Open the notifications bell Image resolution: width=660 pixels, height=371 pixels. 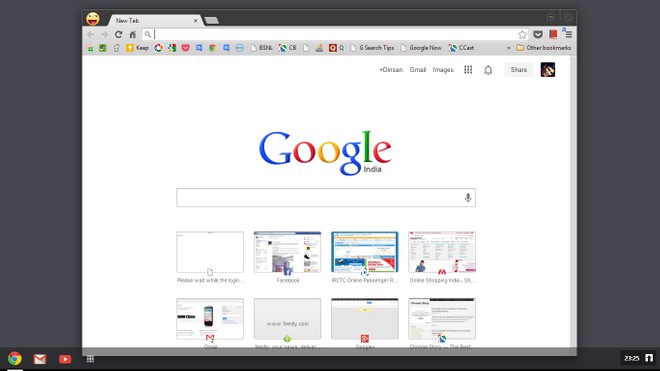[x=488, y=70]
